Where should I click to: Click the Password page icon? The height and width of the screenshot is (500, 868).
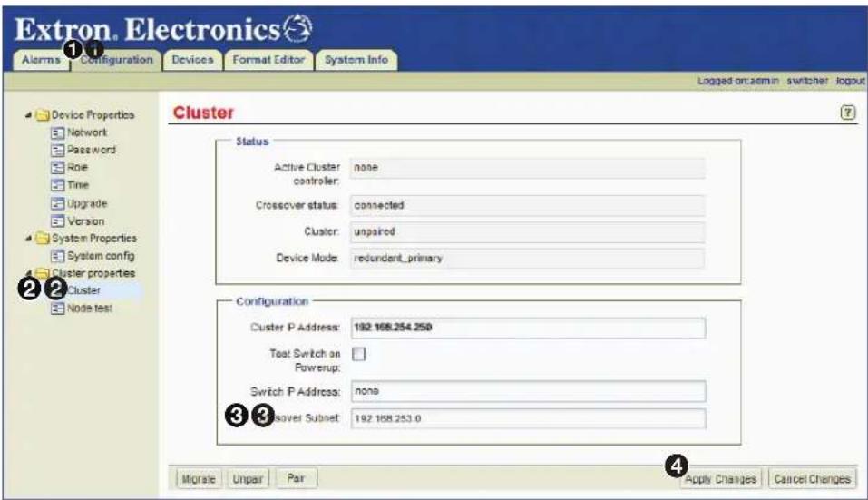pos(57,150)
